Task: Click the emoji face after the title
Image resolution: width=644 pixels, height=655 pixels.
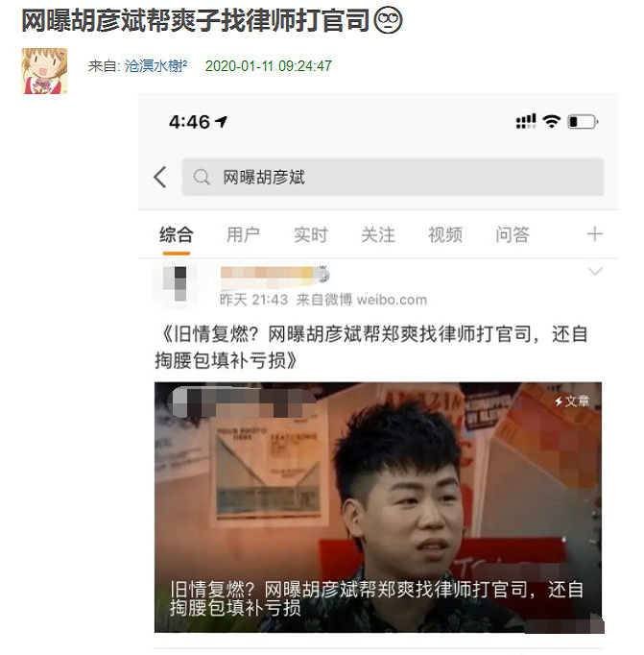Action: coord(388,20)
